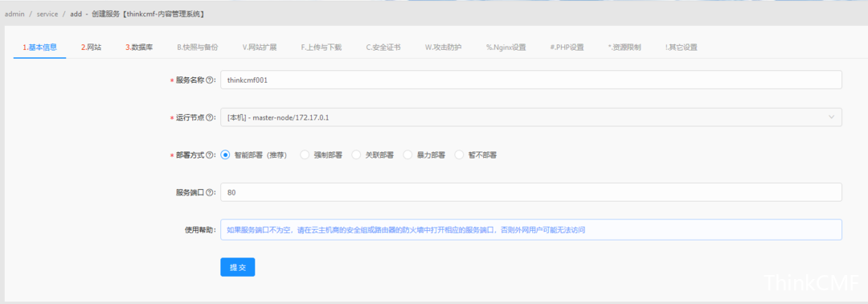Open the 运行节点 dropdown list
This screenshot has width=868, height=304.
pyautogui.click(x=531, y=117)
